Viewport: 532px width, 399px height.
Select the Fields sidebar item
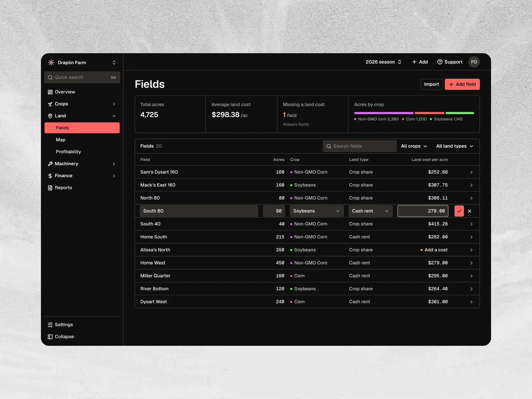[82, 128]
